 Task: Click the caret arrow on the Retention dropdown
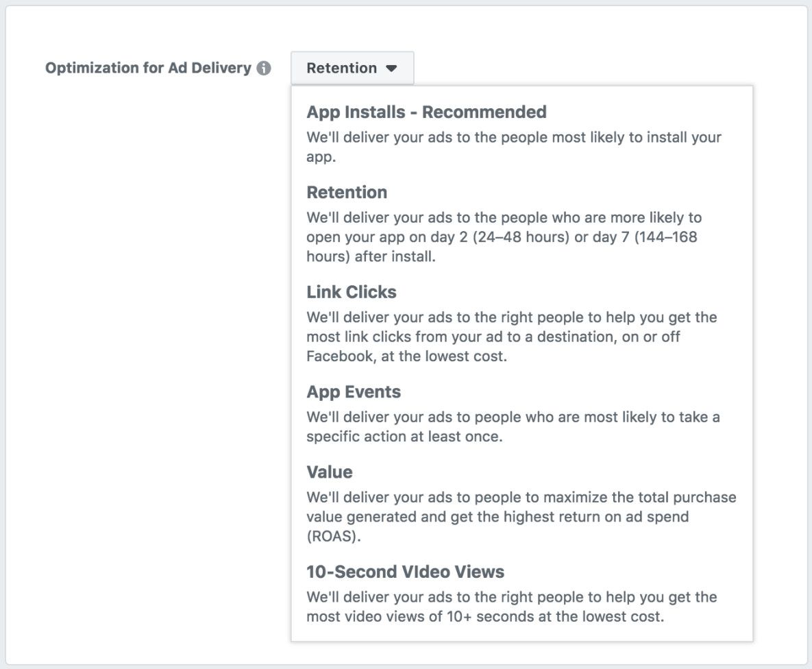391,69
